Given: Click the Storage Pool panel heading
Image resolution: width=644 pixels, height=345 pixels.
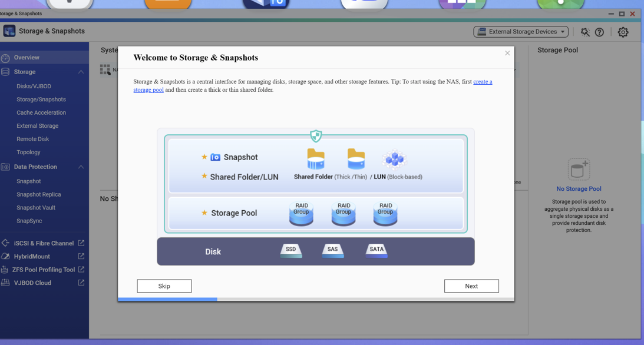Looking at the screenshot, I should [x=558, y=50].
